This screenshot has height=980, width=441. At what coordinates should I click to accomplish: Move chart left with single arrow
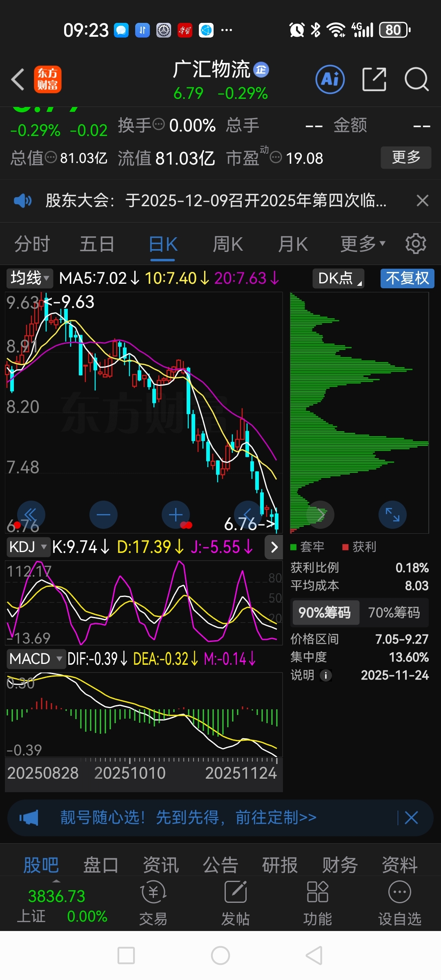248,514
